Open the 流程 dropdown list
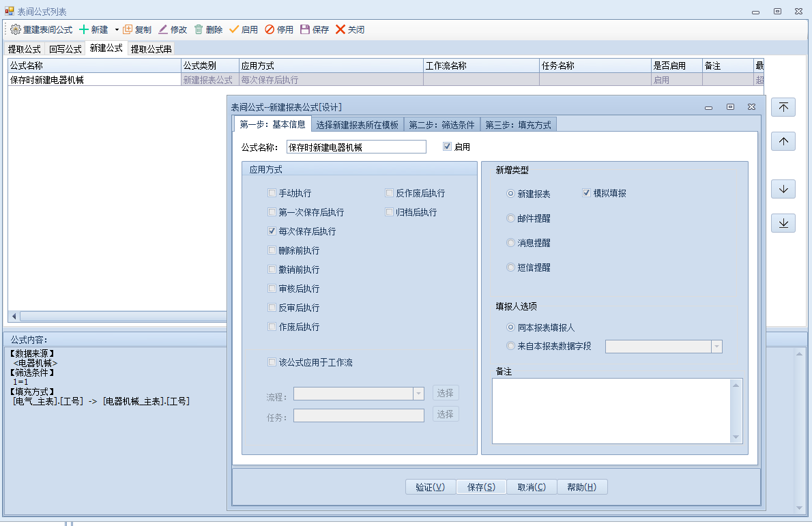 pyautogui.click(x=418, y=394)
